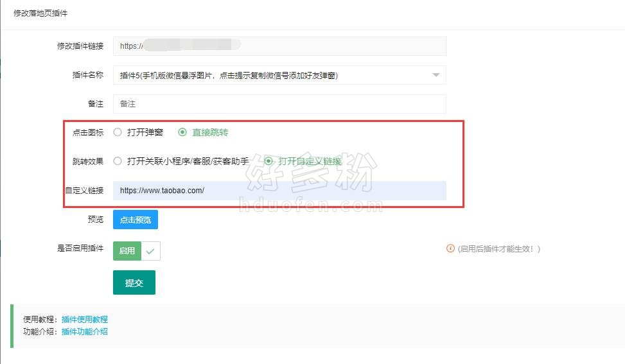Click the dropdown arrow icon in 插件名称
The height and width of the screenshot is (364, 625).
436,75
